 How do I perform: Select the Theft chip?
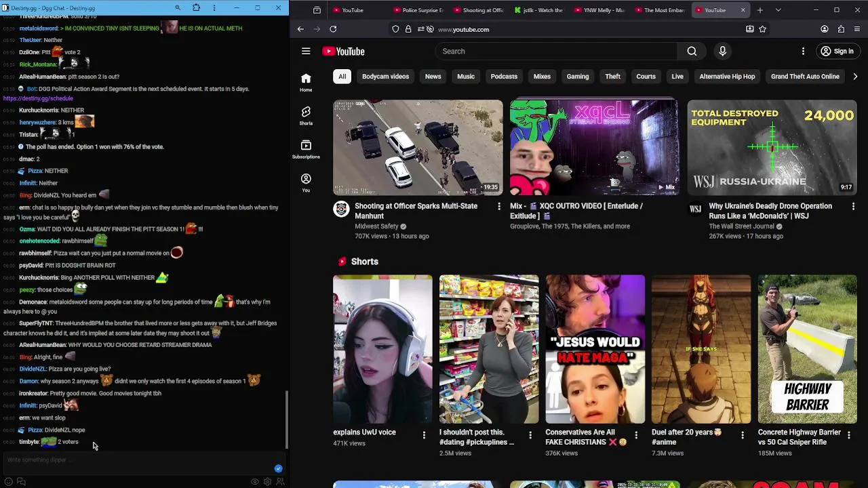point(612,77)
